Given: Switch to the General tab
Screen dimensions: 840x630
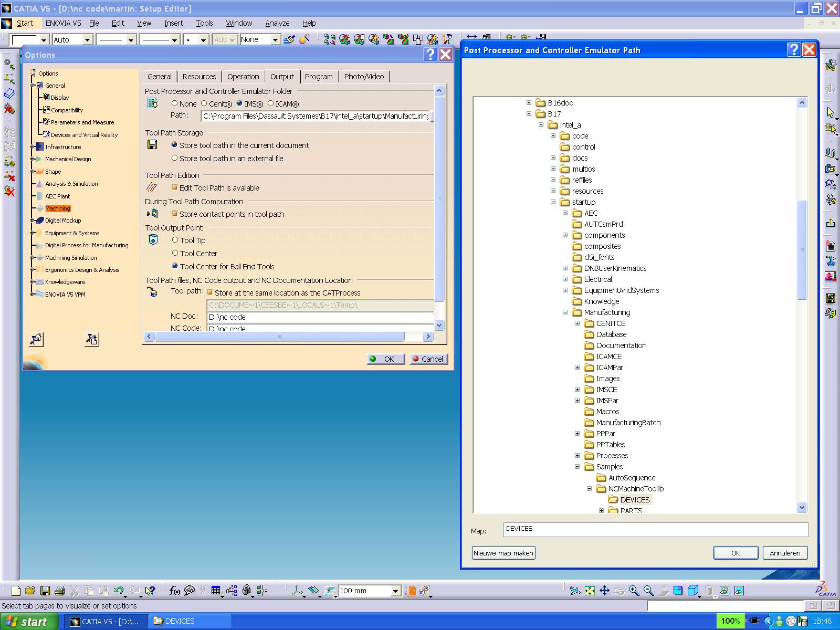Looking at the screenshot, I should 160,77.
